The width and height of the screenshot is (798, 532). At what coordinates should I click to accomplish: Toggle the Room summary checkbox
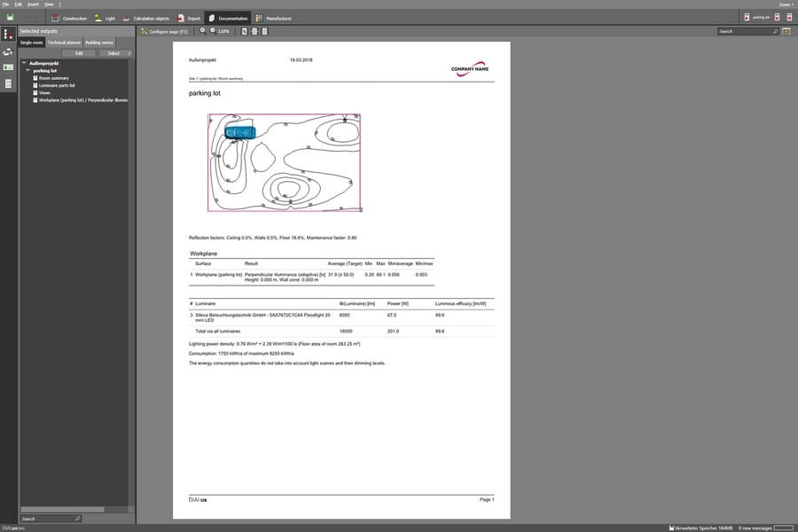coord(35,78)
